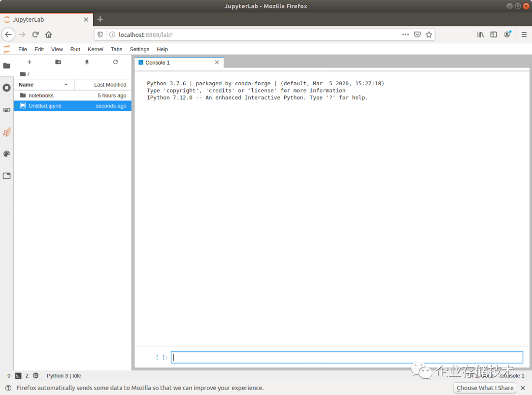Open page actions three-dot menu
The width and height of the screenshot is (532, 395).
(x=405, y=34)
